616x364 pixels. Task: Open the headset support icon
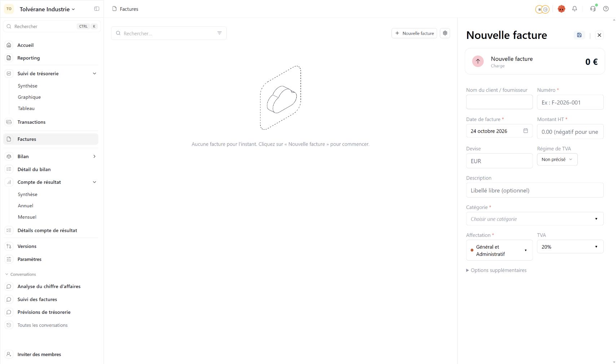tap(593, 9)
